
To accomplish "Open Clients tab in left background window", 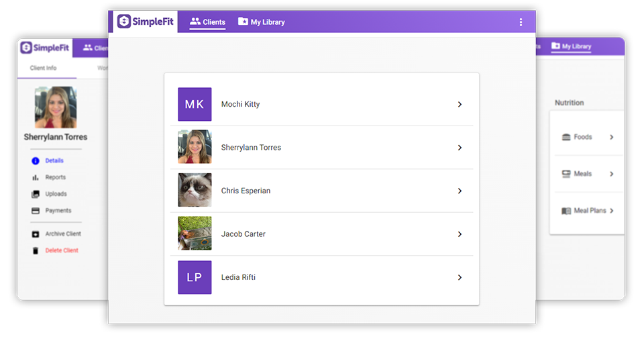I will pyautogui.click(x=95, y=48).
